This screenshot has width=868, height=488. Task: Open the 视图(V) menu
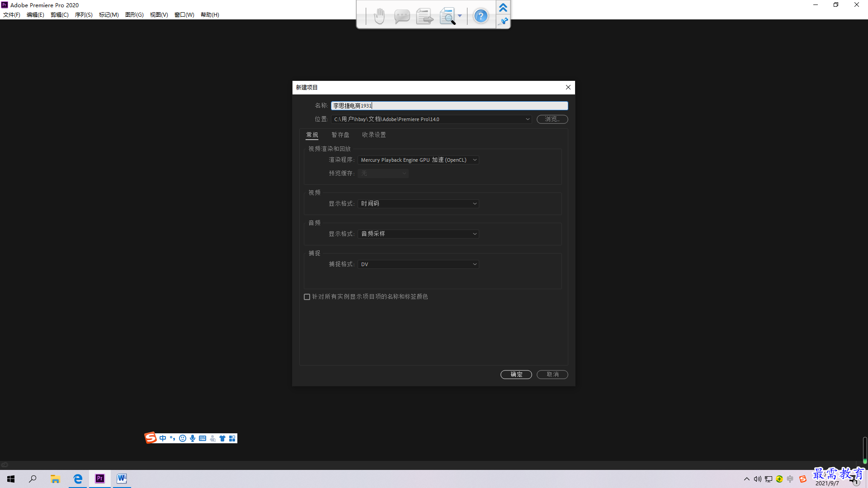159,15
